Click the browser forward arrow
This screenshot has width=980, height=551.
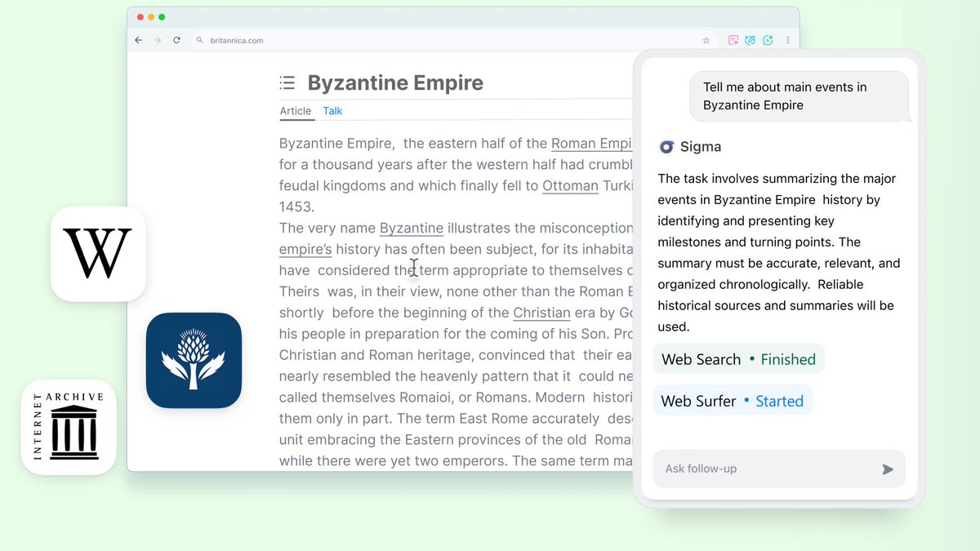pos(158,40)
